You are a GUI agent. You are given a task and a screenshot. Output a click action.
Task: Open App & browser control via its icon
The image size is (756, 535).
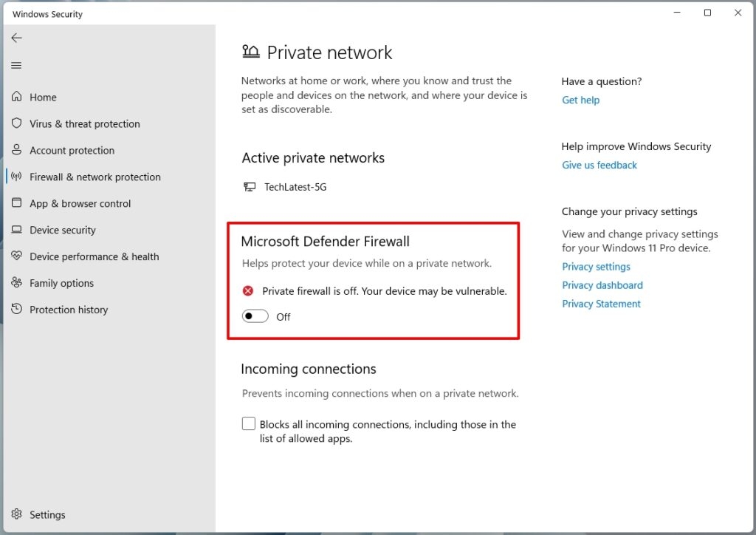[16, 203]
